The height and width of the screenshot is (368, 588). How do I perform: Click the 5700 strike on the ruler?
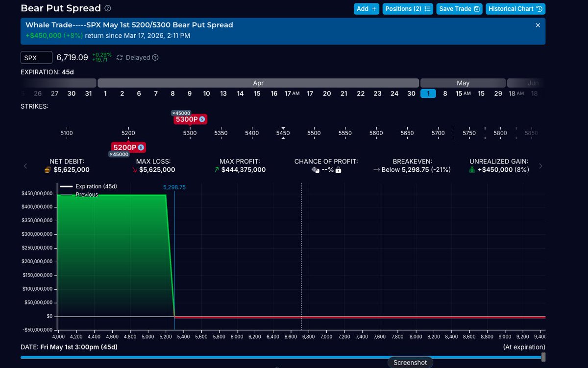point(438,133)
